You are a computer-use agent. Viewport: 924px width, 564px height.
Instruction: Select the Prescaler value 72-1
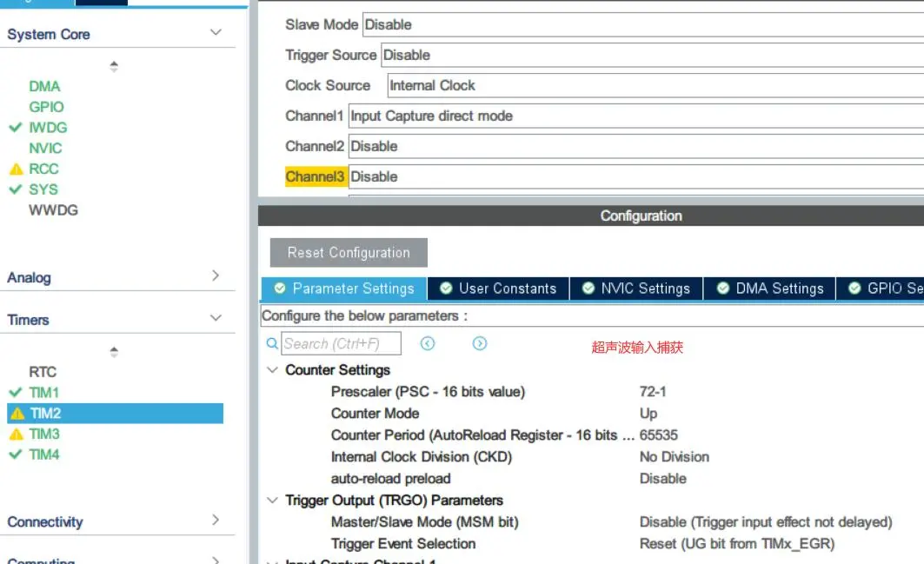click(x=654, y=392)
